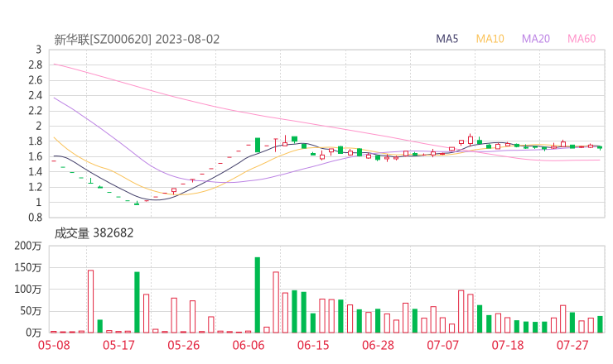Click the MA60 legend label
The image size is (613, 364).
[x=582, y=39]
